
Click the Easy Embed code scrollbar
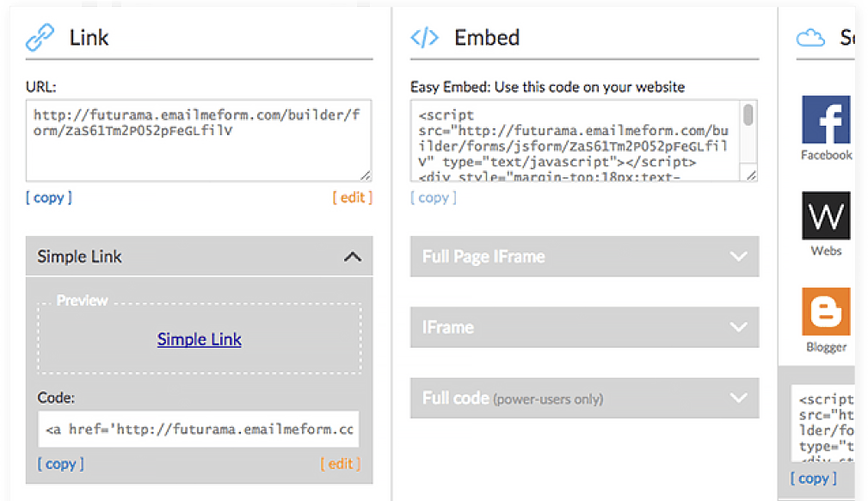748,114
